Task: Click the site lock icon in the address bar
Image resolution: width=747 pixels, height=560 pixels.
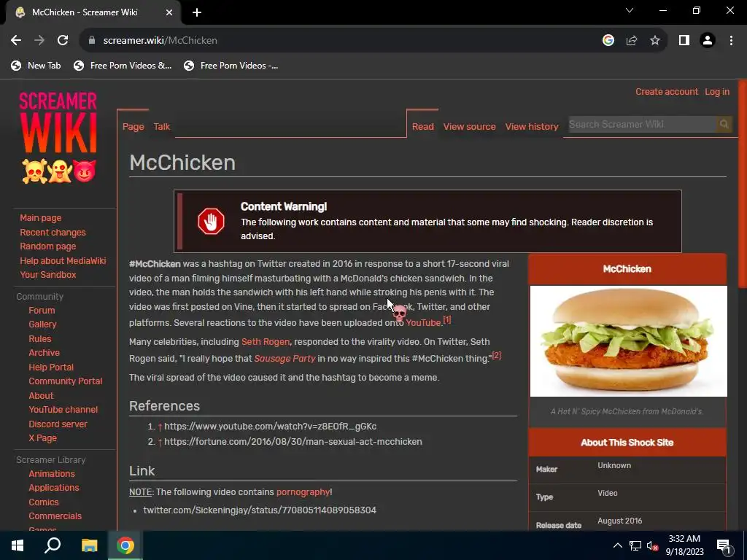Action: click(92, 41)
